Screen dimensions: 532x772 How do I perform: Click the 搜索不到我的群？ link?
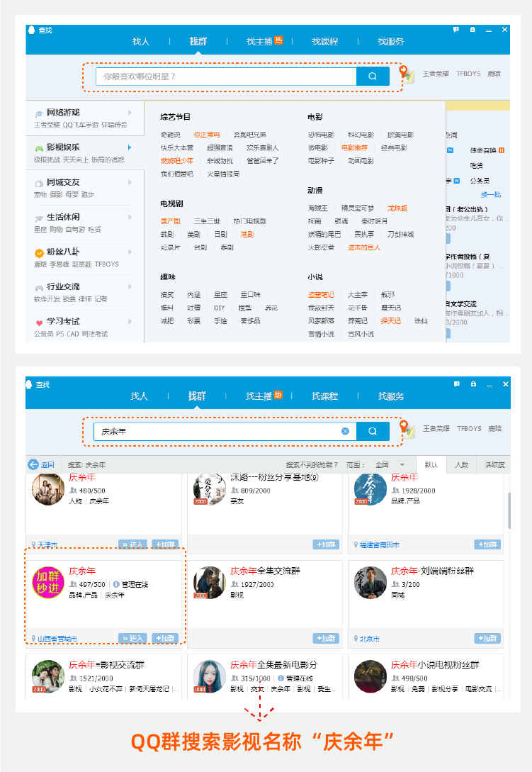click(312, 465)
